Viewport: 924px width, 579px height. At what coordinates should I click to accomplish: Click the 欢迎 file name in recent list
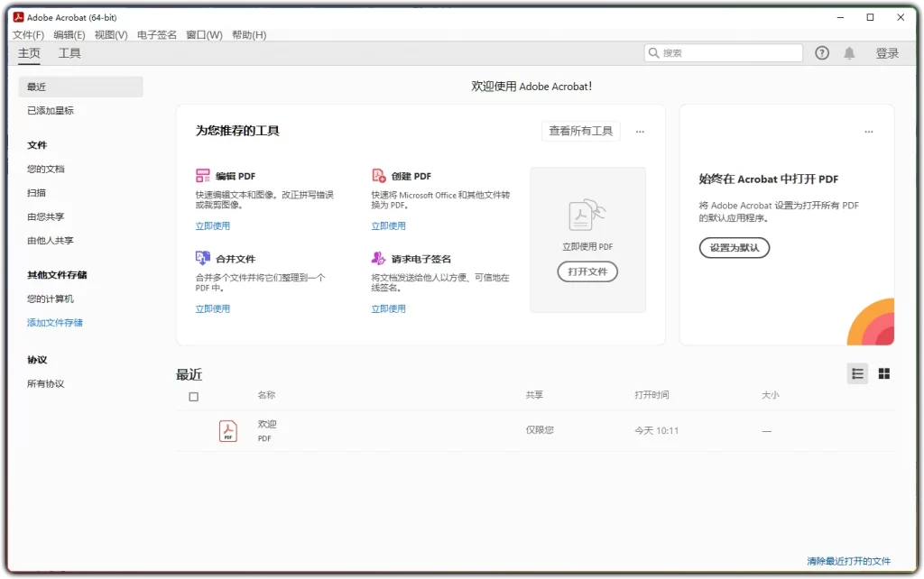coord(267,424)
